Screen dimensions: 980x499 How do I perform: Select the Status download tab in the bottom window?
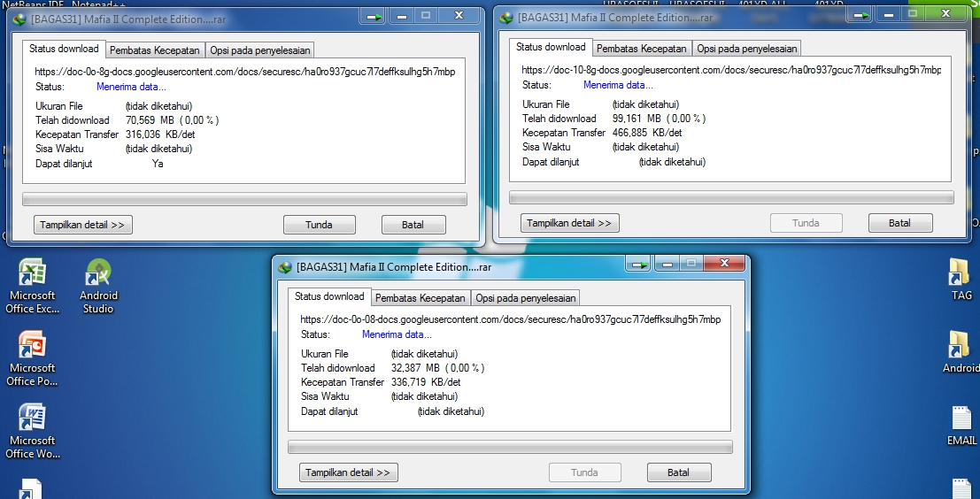tap(329, 296)
